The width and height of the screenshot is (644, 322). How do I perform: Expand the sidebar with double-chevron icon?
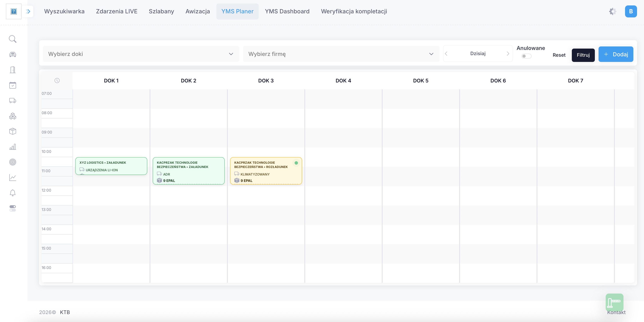click(x=28, y=11)
